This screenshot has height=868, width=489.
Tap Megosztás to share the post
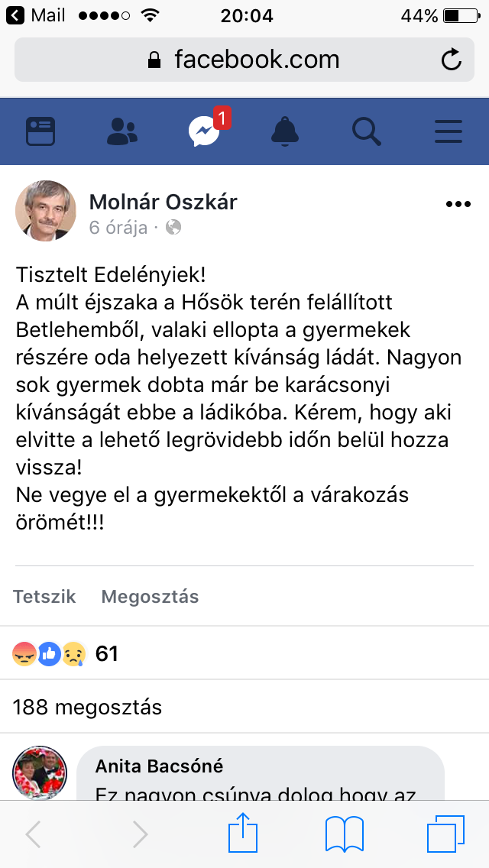click(x=150, y=597)
